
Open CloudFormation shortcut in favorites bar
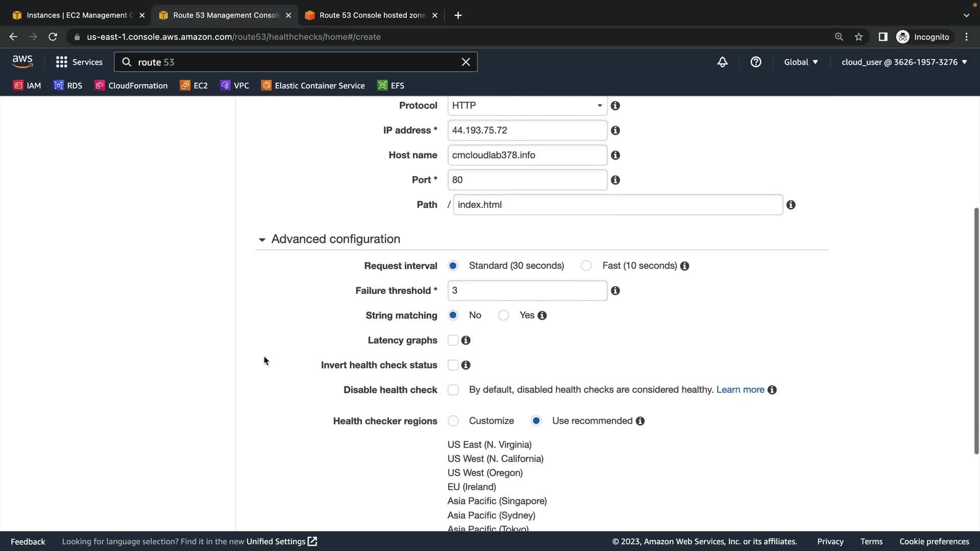tap(131, 86)
